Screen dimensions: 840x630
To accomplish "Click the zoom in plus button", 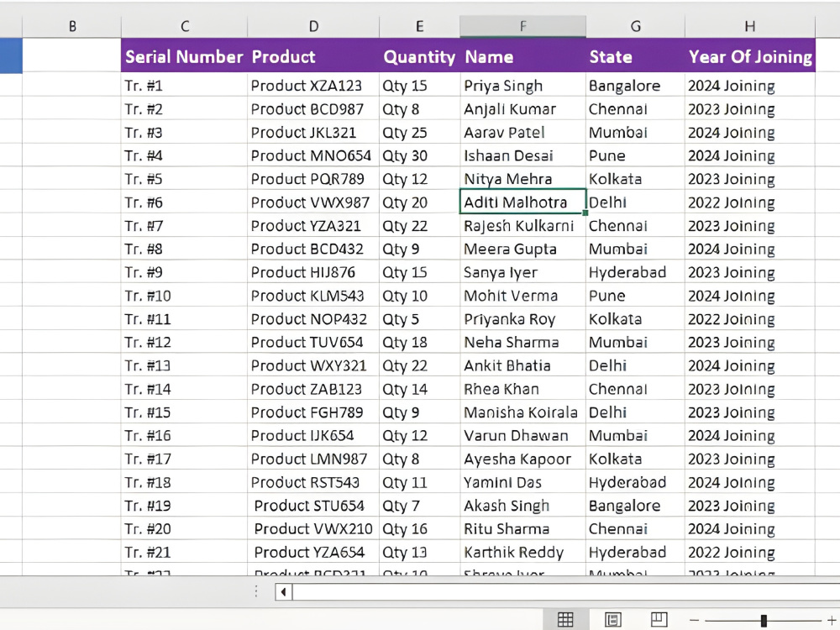I will [x=832, y=620].
